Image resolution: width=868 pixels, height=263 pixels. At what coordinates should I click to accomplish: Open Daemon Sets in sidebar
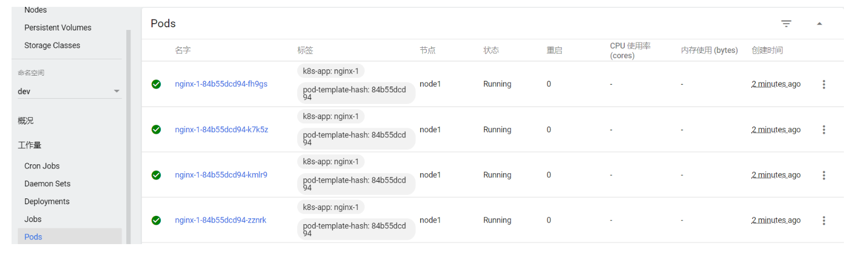point(47,184)
